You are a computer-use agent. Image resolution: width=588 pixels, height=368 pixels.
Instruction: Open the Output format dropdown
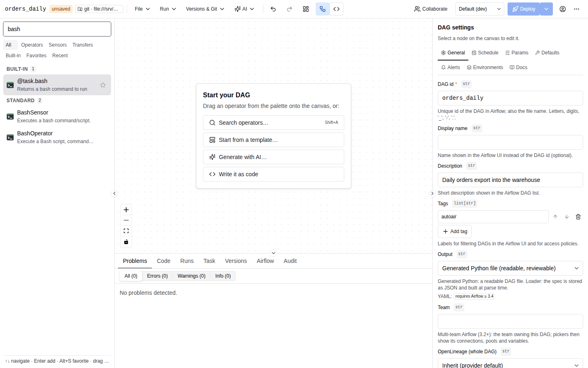tap(510, 268)
